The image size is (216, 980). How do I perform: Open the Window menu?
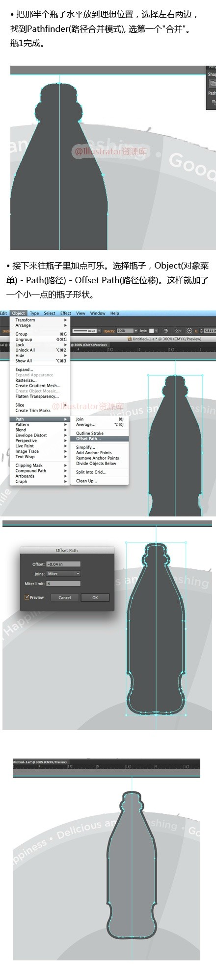pos(98,313)
